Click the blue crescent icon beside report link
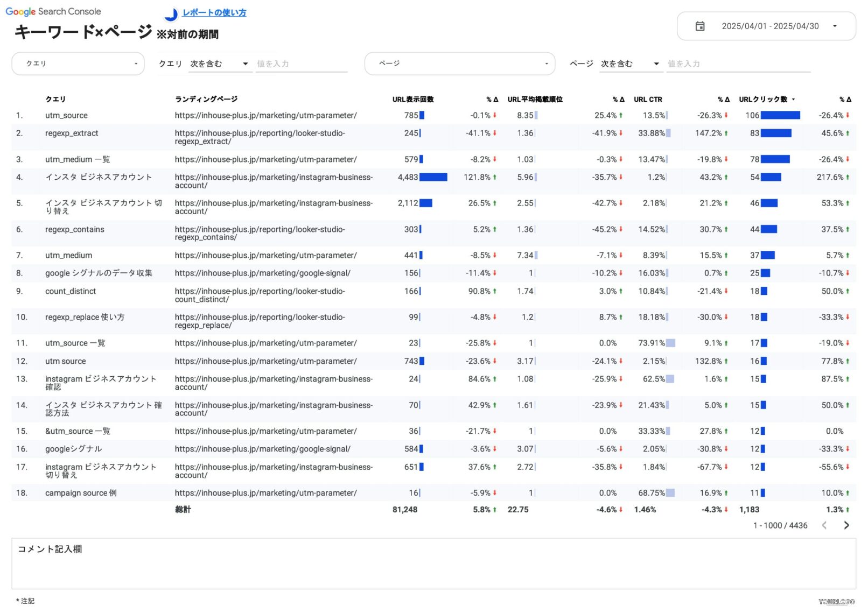The height and width of the screenshot is (613, 868). [171, 14]
